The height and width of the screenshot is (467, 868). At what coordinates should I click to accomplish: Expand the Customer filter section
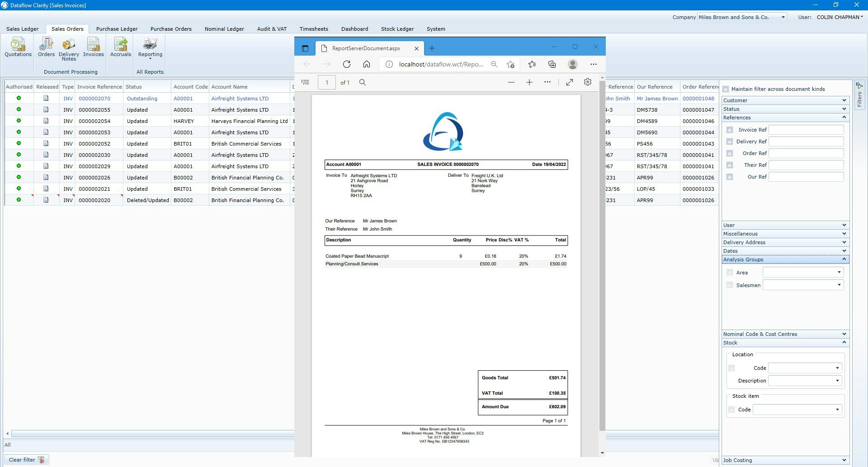[x=785, y=100]
